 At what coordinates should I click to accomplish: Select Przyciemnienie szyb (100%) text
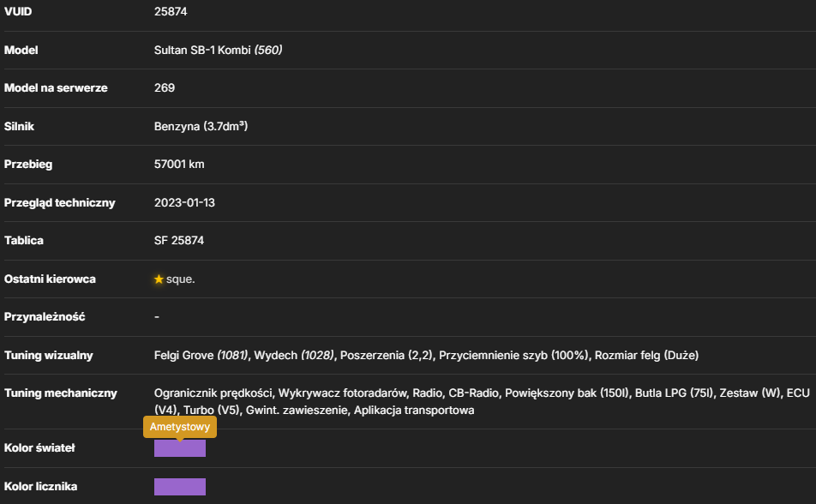click(513, 356)
